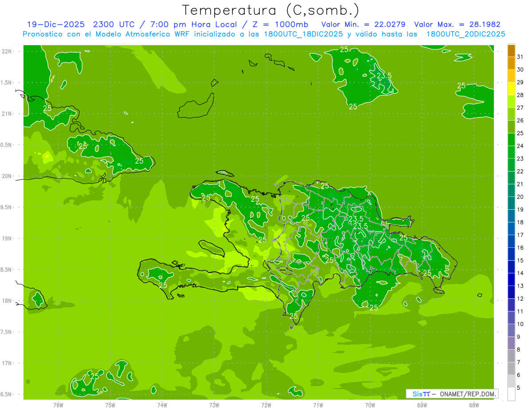The image size is (532, 411).
Task: Click the 76W longitude axis label
Action: point(58,405)
